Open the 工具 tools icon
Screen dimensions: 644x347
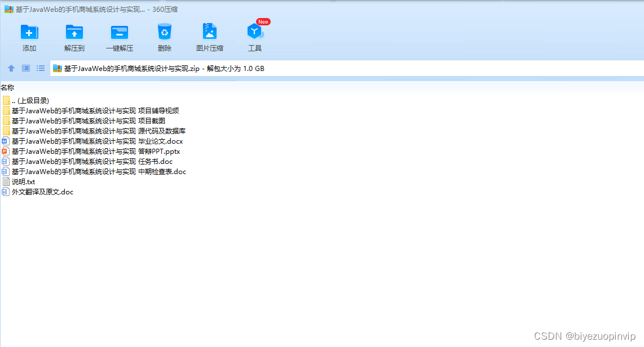click(255, 31)
